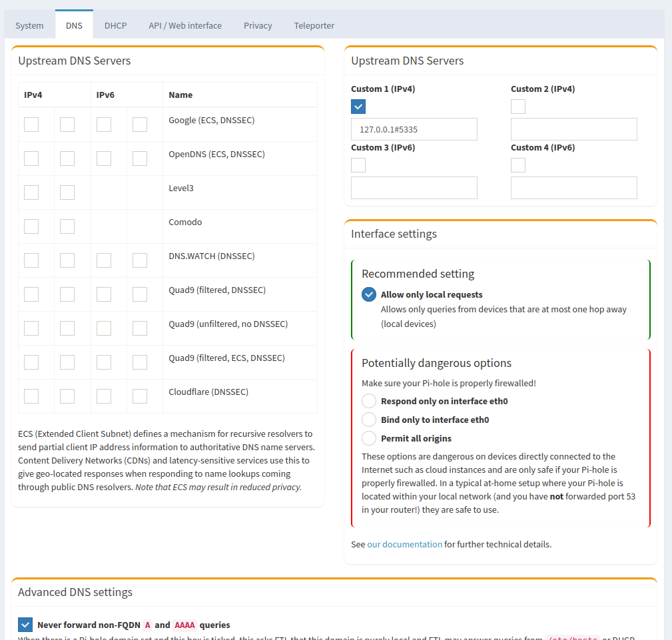The height and width of the screenshot is (640, 672).
Task: Click the 'Google (ECS, DNSSEC)' server name
Action: point(211,121)
